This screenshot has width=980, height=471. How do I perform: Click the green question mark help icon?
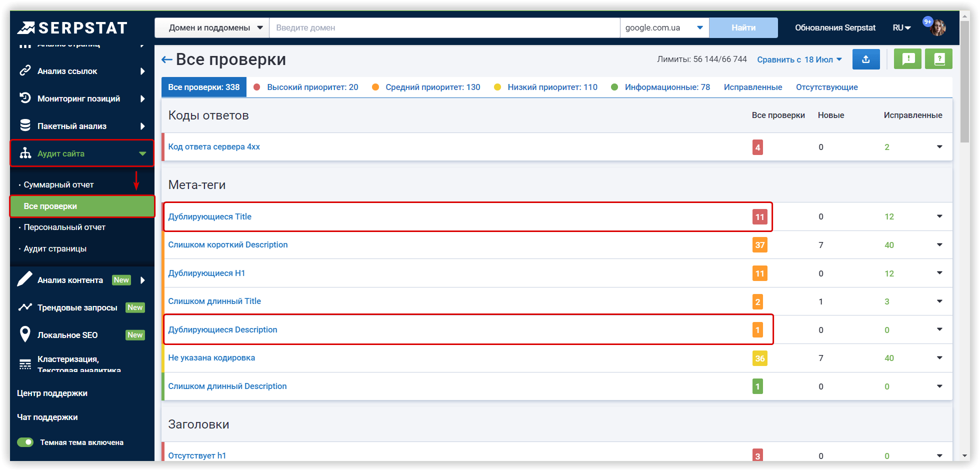pos(938,59)
